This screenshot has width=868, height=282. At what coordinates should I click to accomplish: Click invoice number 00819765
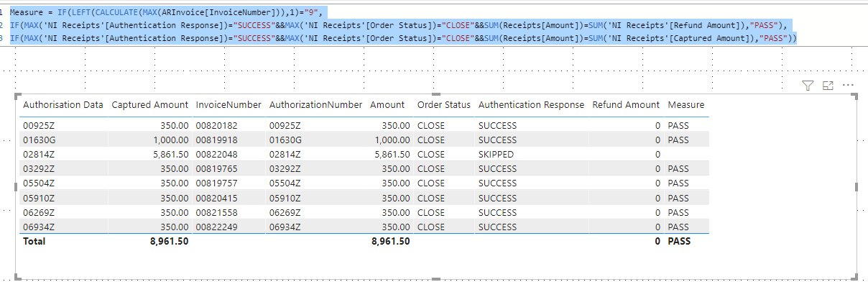point(216,169)
